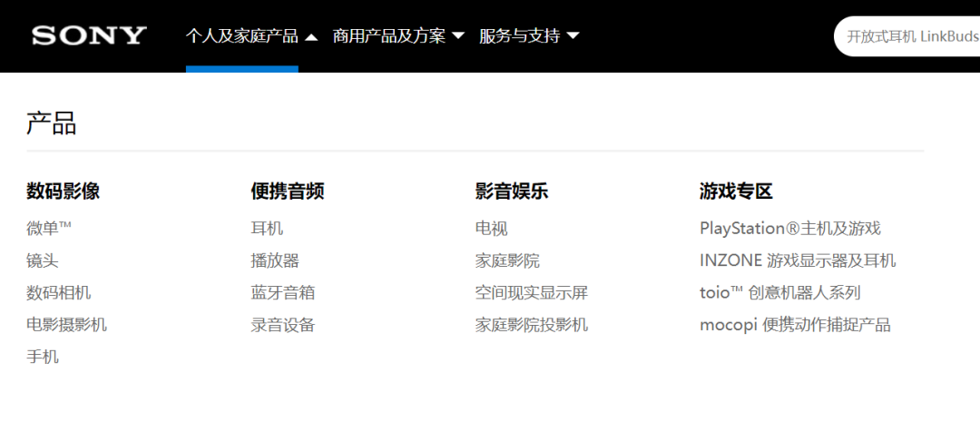Select the 影音娱乐 category heading
The width and height of the screenshot is (980, 422).
512,191
